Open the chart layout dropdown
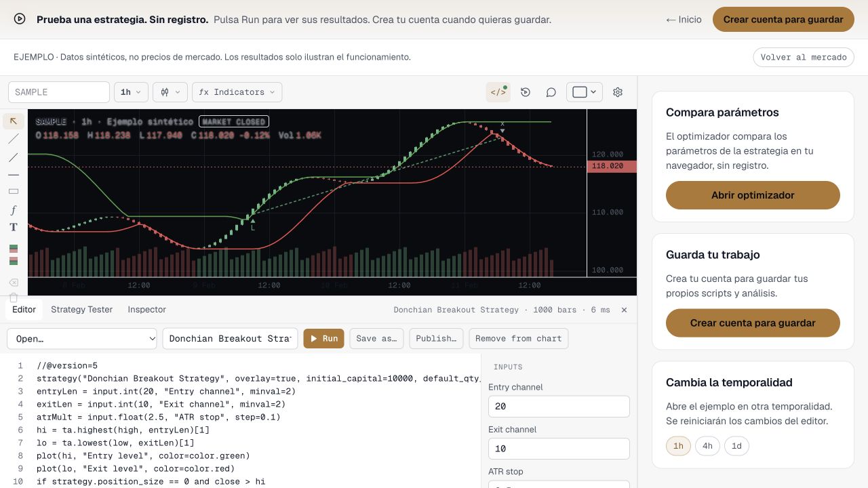Viewport: 868px width, 488px height. (585, 92)
